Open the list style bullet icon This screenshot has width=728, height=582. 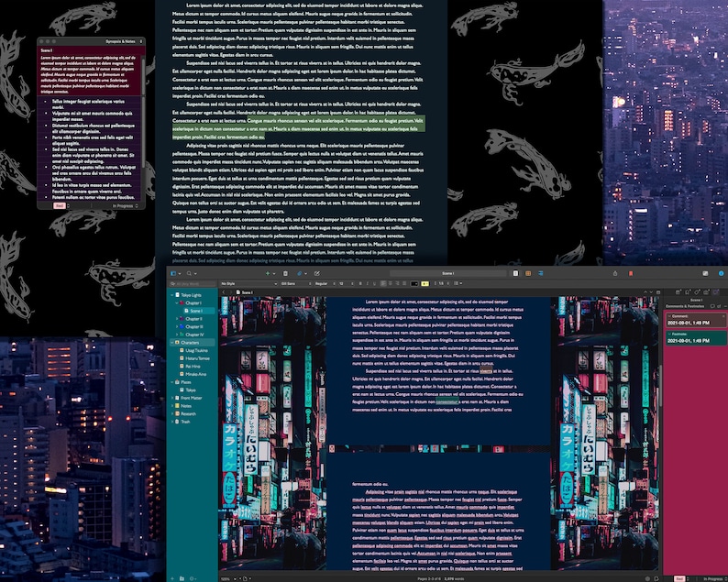(458, 283)
